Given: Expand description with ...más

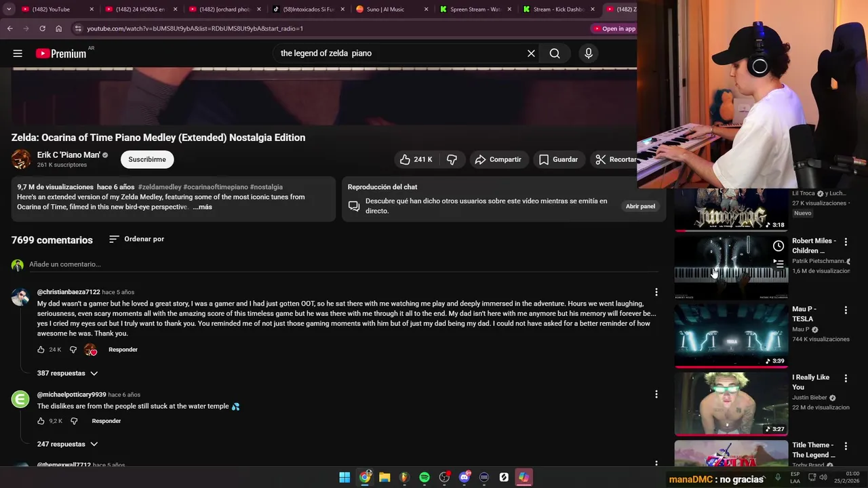Looking at the screenshot, I should pos(202,207).
